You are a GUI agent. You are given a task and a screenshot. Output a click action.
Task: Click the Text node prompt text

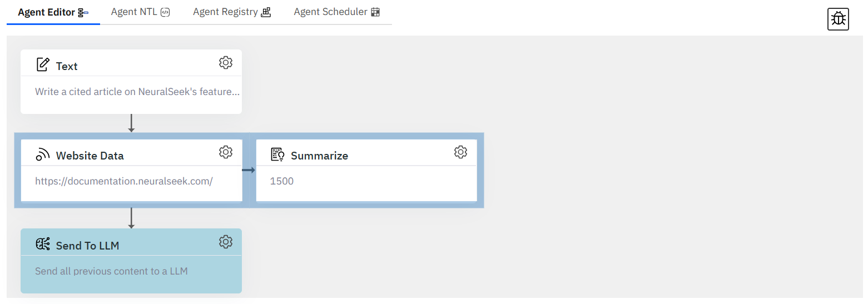(x=137, y=92)
